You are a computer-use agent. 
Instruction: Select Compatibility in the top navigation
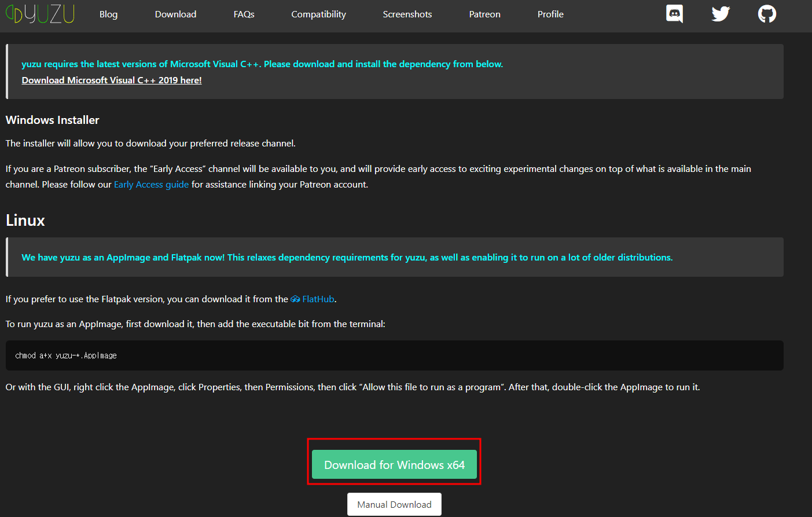click(x=318, y=14)
